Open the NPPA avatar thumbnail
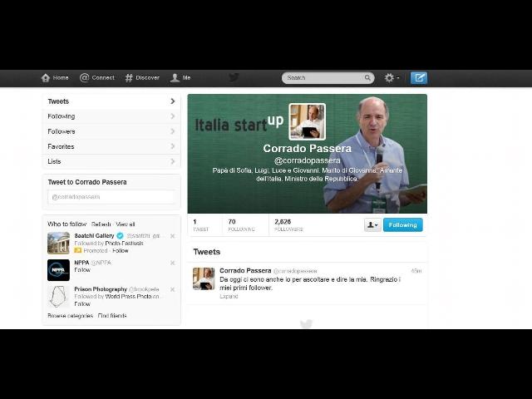 (58, 270)
